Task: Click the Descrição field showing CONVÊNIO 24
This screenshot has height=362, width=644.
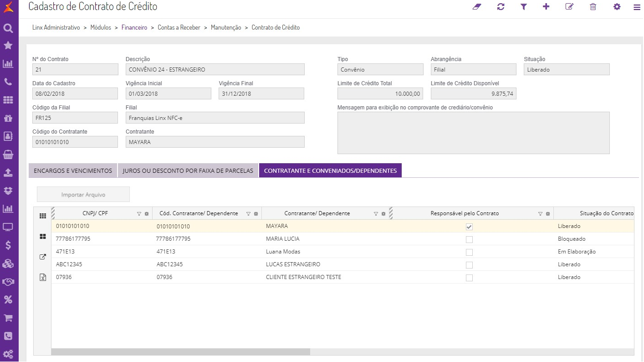Action: [215, 70]
